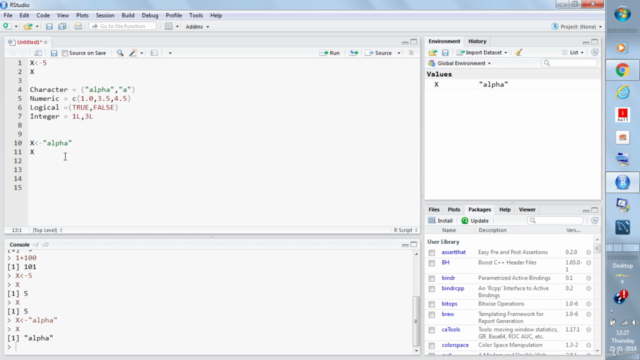640x360 pixels.
Task: Click the Windows Start orb
Action: tap(622, 14)
